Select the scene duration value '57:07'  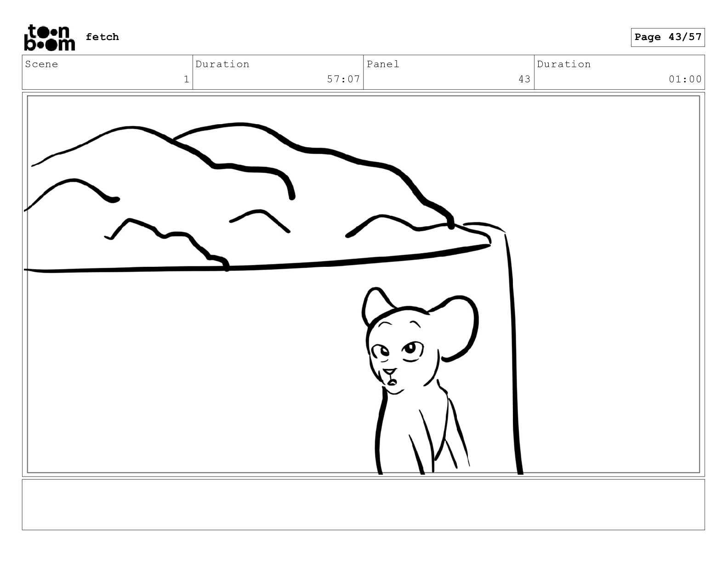343,79
